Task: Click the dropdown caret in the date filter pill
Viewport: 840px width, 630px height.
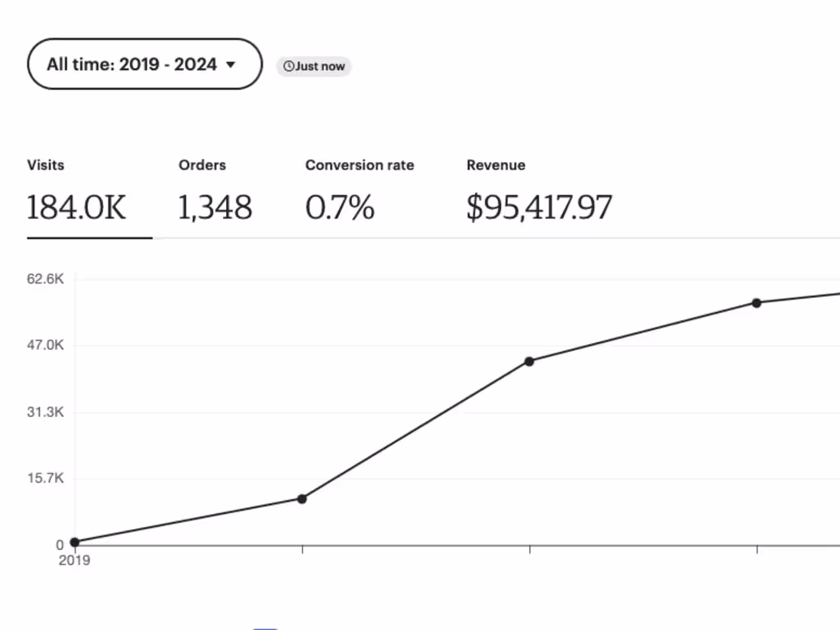Action: coord(231,65)
